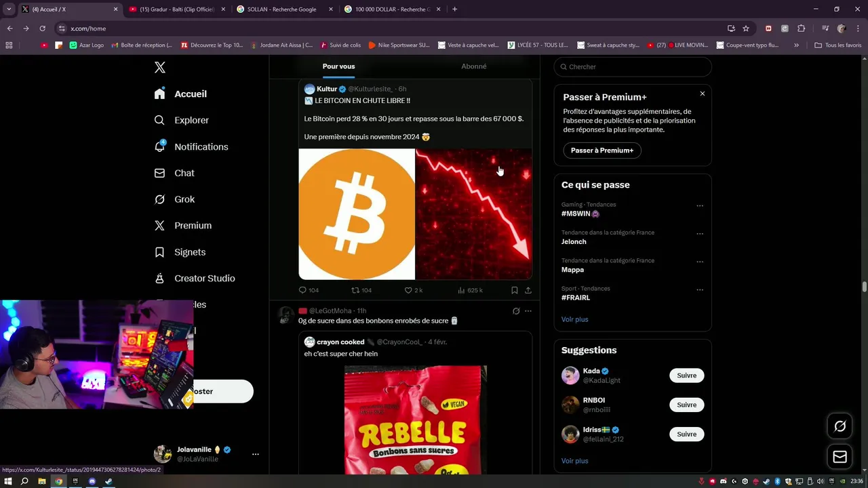Follow the RNBOI suggested account
868x488 pixels.
pyautogui.click(x=686, y=405)
